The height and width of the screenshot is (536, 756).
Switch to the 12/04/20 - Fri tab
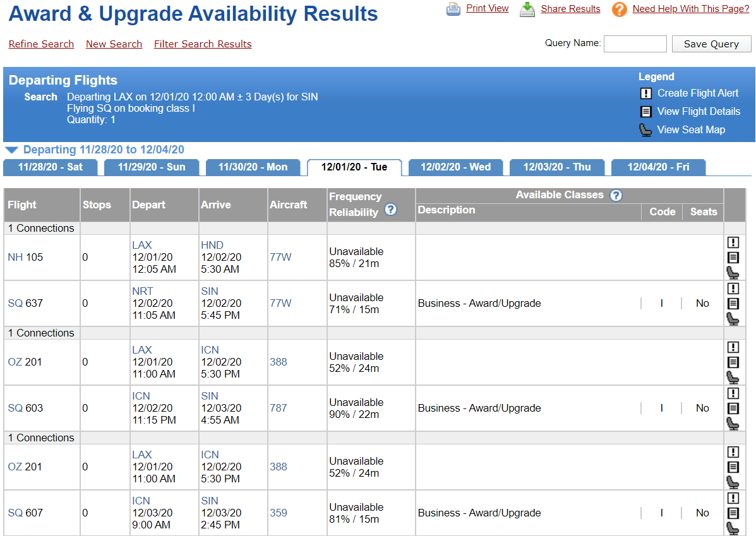tap(658, 167)
